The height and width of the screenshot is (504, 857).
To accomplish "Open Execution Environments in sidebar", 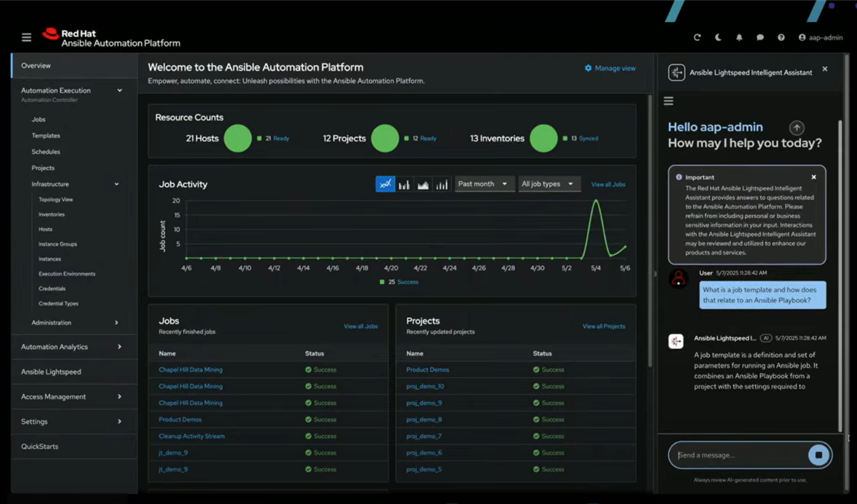I will pos(67,274).
